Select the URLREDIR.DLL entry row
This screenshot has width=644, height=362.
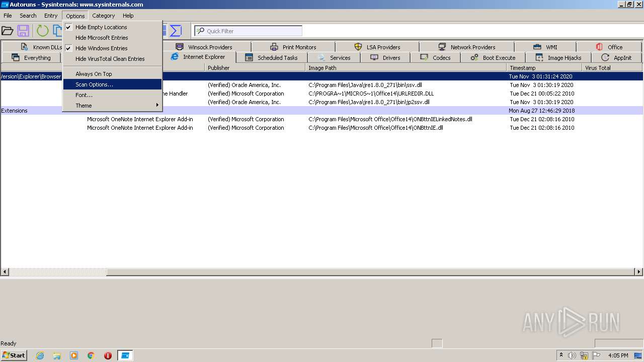tap(321, 94)
